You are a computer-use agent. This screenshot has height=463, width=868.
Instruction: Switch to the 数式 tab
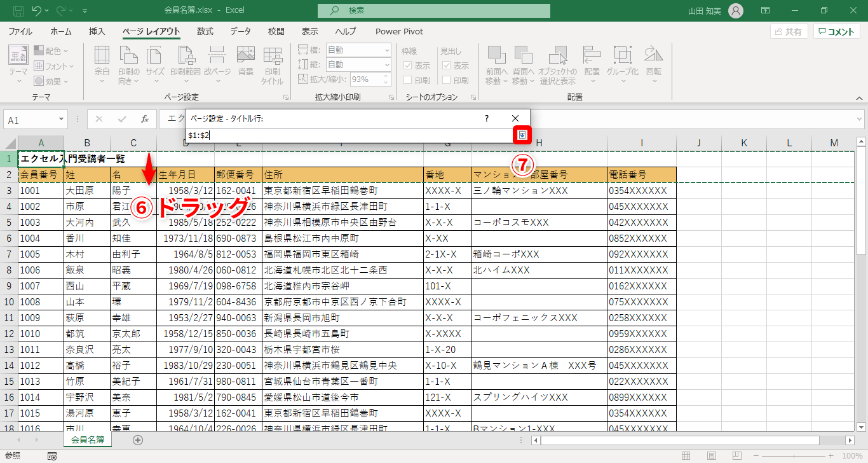(205, 32)
